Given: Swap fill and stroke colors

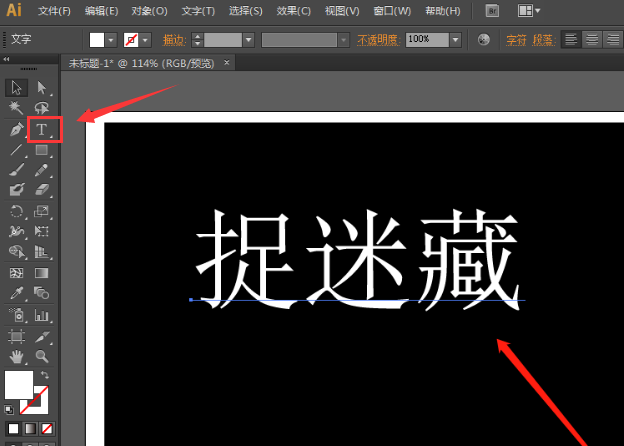Looking at the screenshot, I should pos(45,374).
